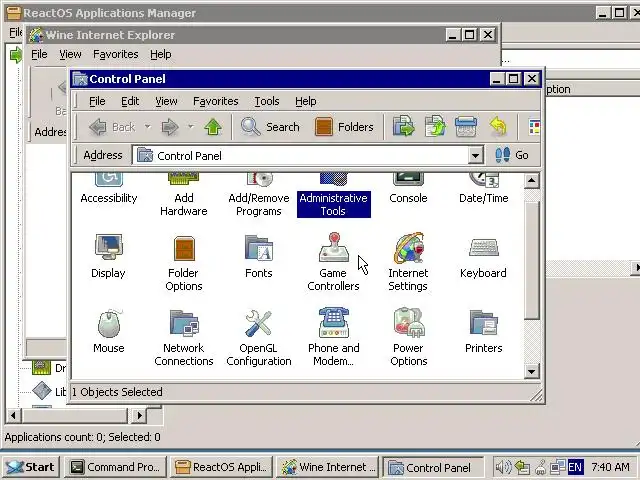Screen dimensions: 640x480
Task: Open the Address bar dropdown
Action: 475,156
